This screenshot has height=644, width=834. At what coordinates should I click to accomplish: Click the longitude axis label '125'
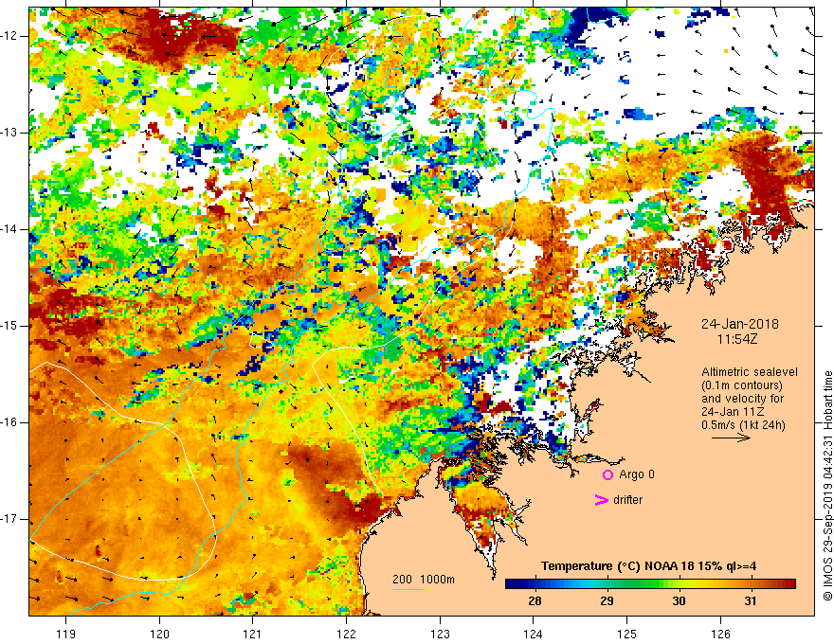(627, 634)
